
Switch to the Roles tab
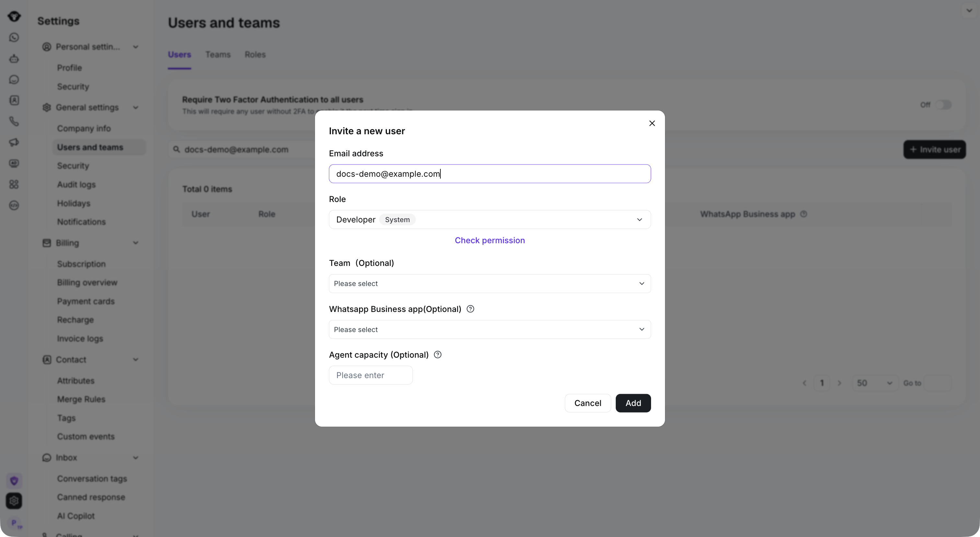(x=255, y=55)
